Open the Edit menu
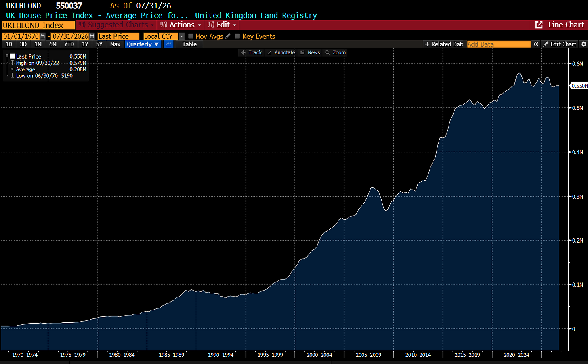This screenshot has height=364, width=588. pyautogui.click(x=222, y=25)
